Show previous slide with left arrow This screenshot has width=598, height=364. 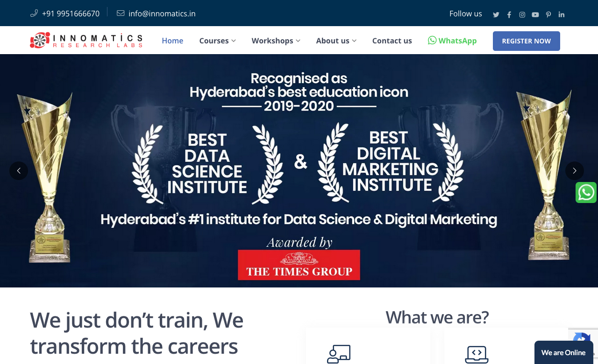point(19,171)
